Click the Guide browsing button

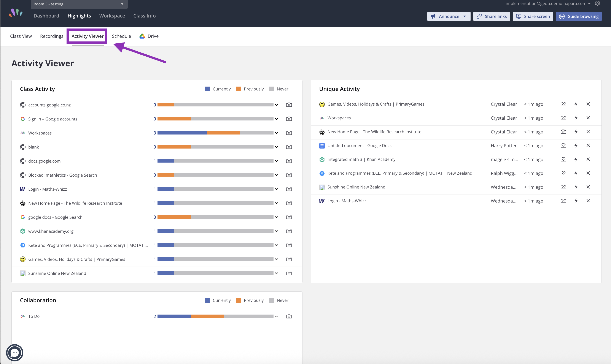(579, 16)
